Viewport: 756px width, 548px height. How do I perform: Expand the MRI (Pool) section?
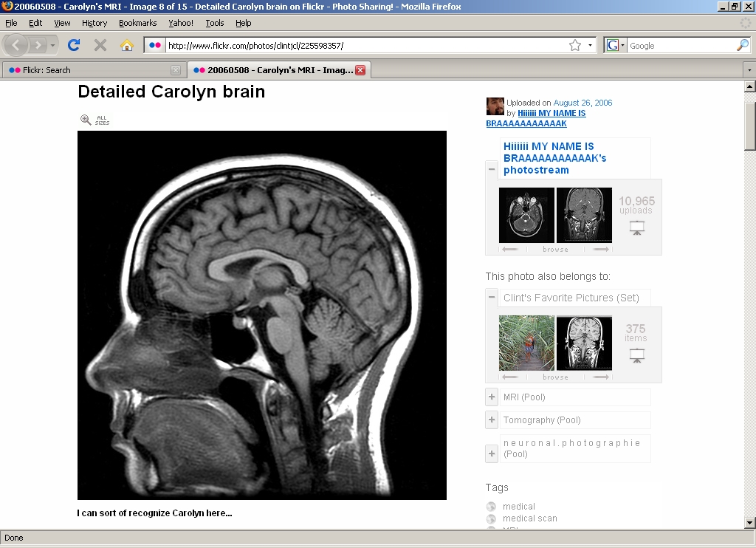492,397
